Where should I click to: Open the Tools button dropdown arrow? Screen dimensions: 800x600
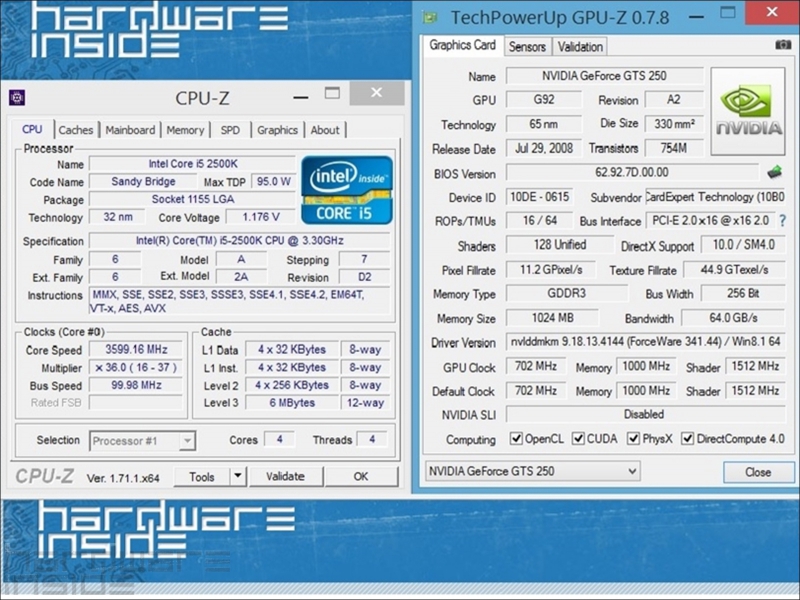[234, 477]
